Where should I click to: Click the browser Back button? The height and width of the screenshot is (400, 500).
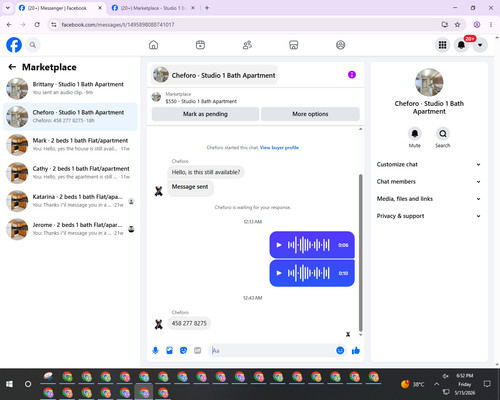[9, 25]
